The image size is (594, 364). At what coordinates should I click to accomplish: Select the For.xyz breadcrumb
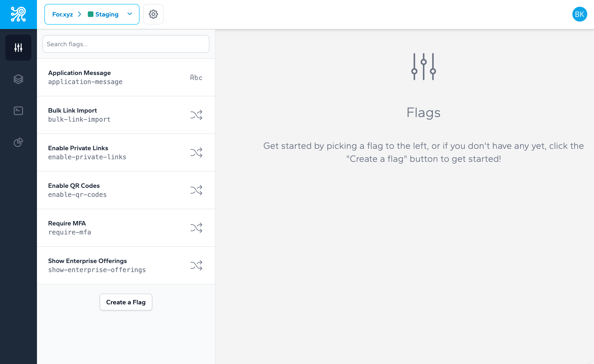pos(63,14)
